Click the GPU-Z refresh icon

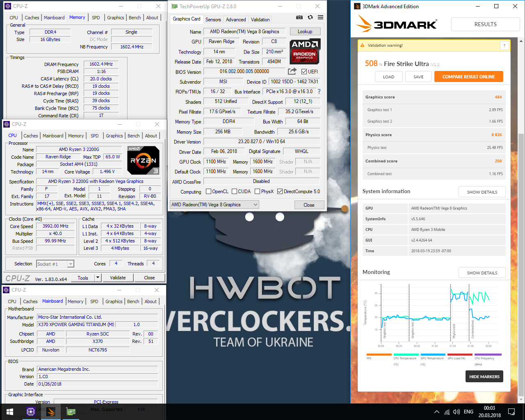[310, 17]
